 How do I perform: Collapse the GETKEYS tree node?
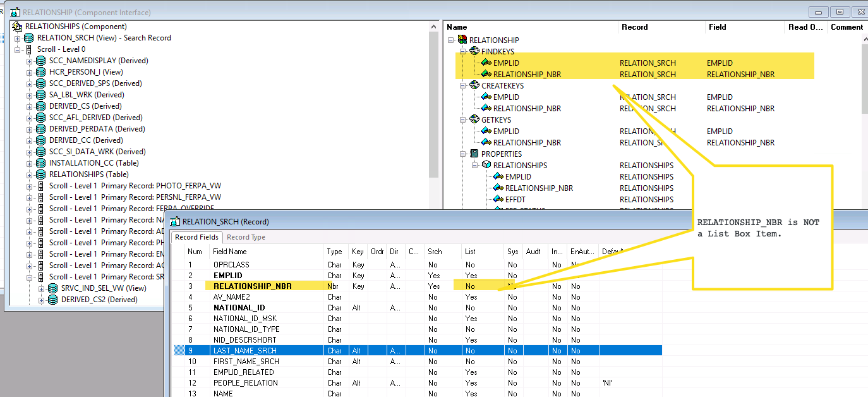(x=462, y=119)
